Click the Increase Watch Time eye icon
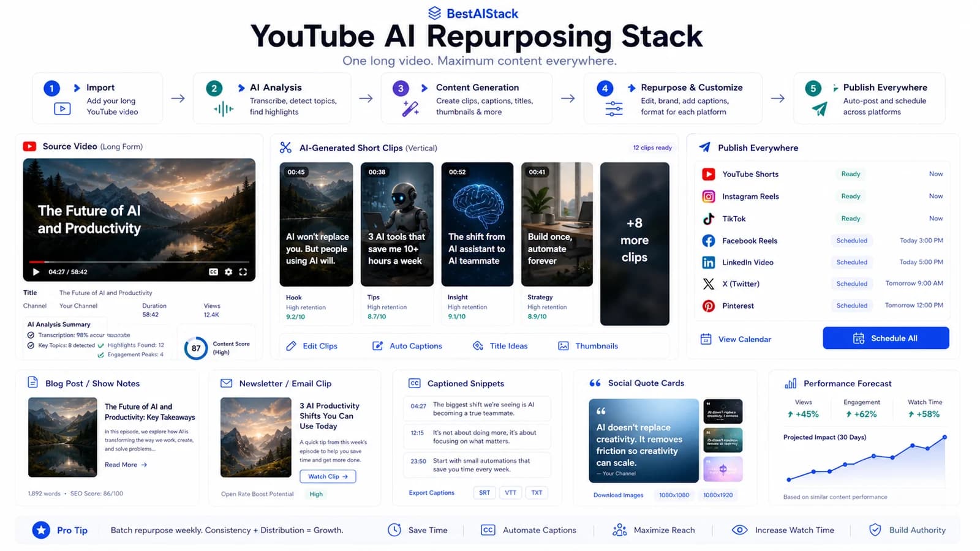This screenshot has width=980, height=551. tap(740, 530)
